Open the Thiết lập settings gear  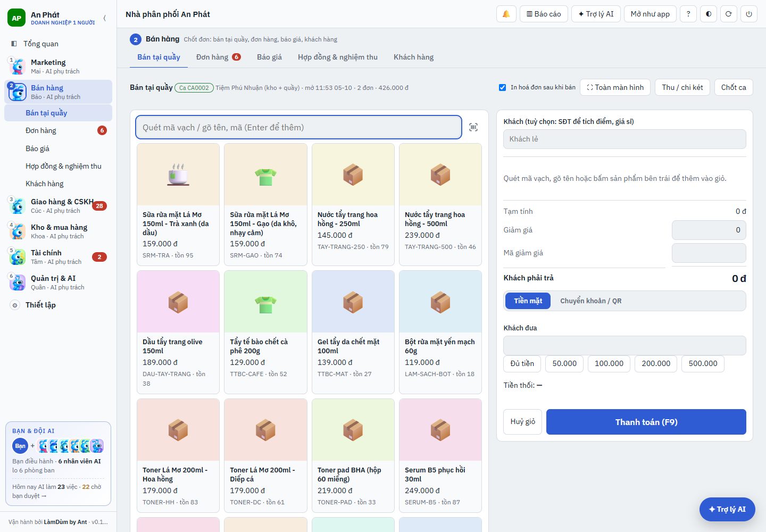pyautogui.click(x=15, y=305)
